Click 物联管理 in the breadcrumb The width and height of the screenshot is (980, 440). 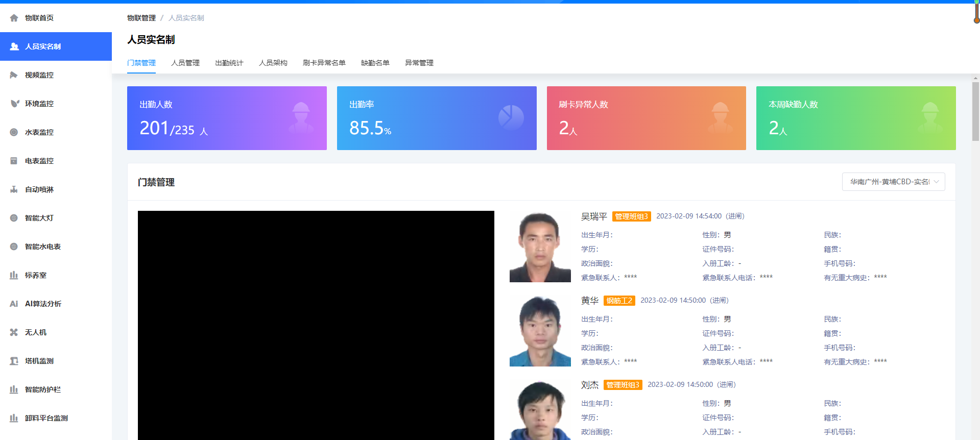[x=141, y=18]
